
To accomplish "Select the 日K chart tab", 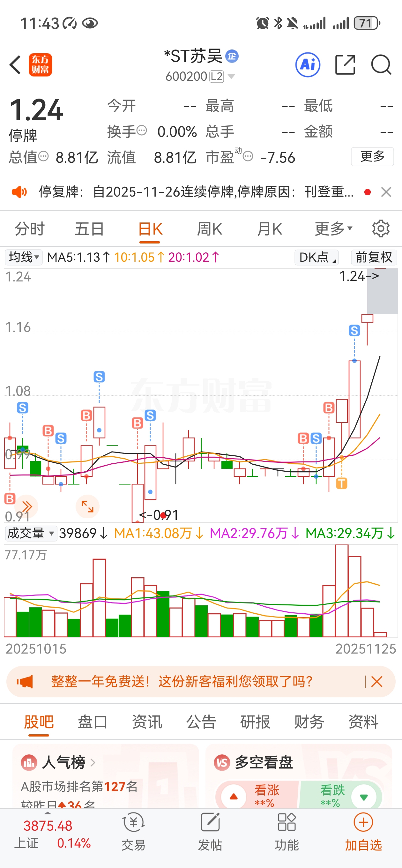I will [150, 229].
